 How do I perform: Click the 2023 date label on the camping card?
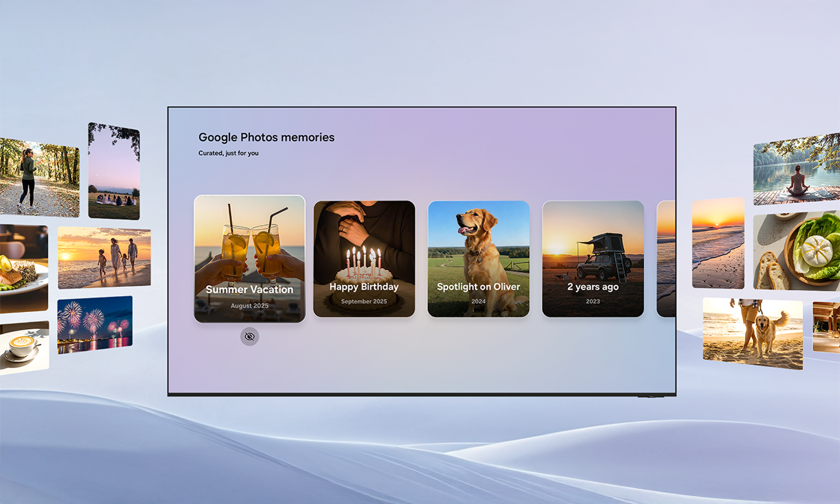pyautogui.click(x=593, y=301)
